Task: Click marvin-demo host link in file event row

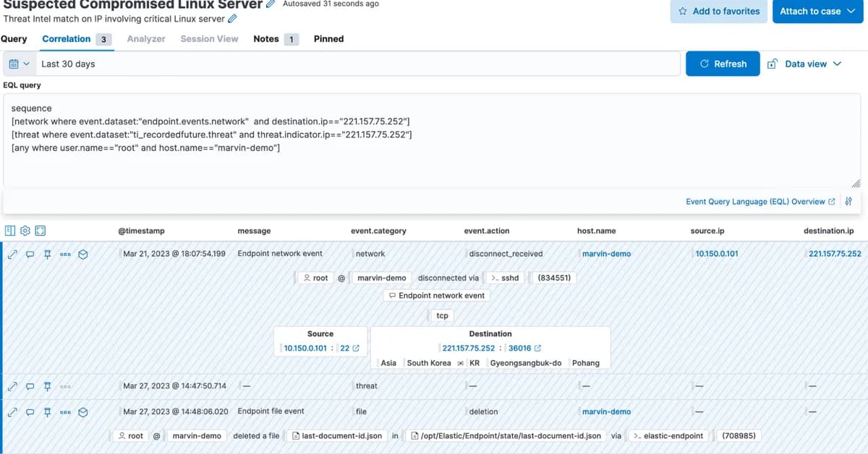Action: [606, 412]
